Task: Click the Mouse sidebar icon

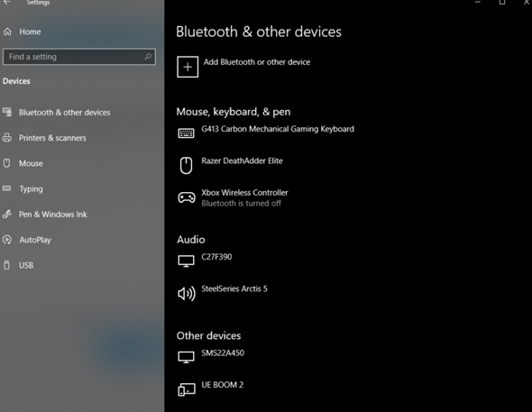Action: pos(7,163)
